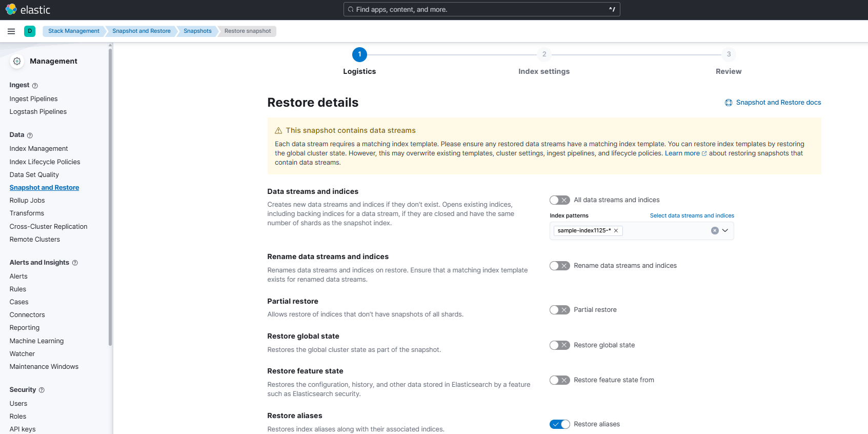Click Select data streams and indices link
Screen dimensions: 868x434
692,216
